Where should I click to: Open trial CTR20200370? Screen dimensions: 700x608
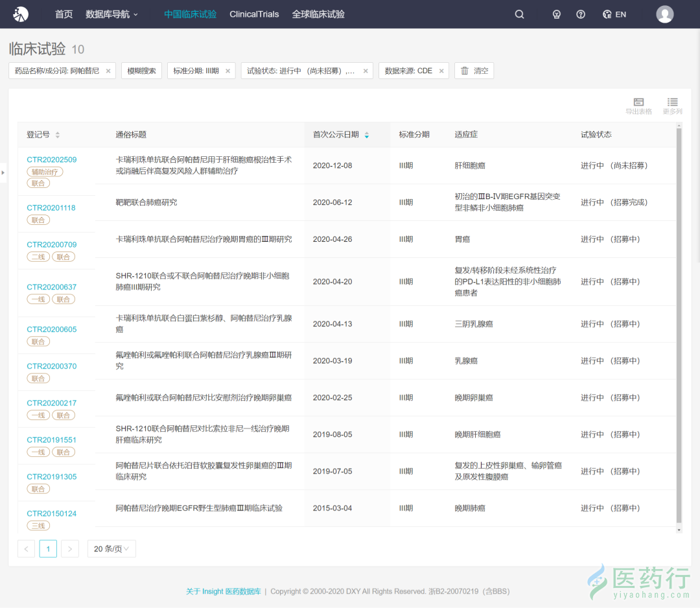52,366
